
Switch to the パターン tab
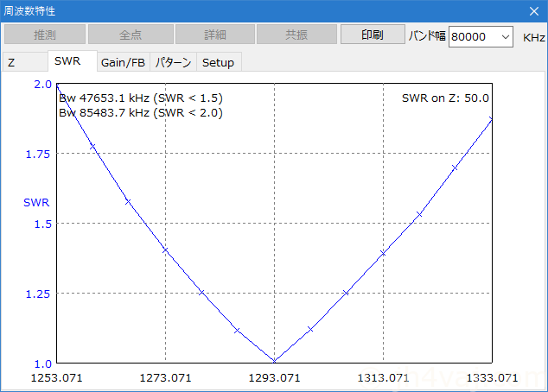coord(174,62)
